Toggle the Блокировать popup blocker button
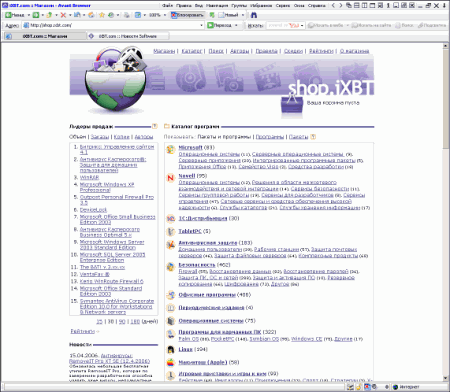 click(x=188, y=15)
